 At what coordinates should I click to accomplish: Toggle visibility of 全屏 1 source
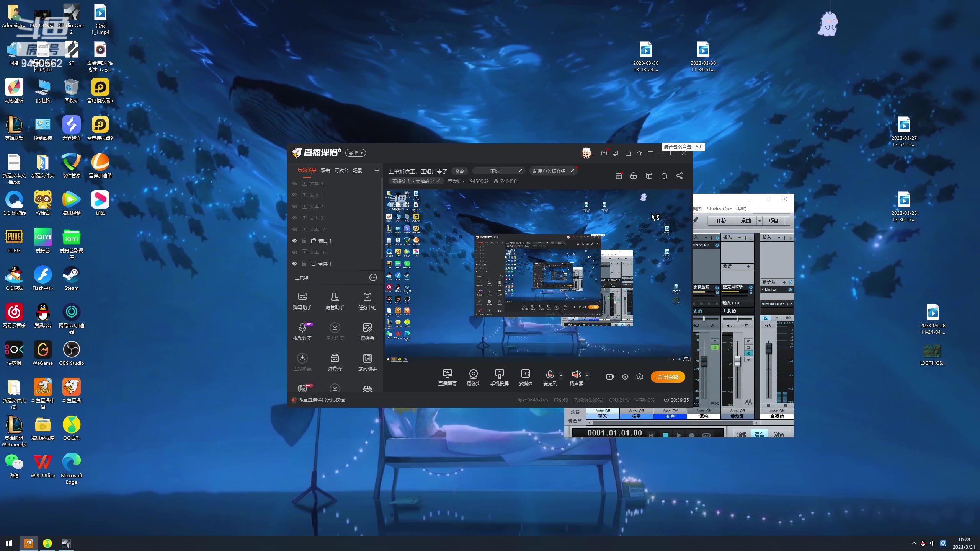294,264
